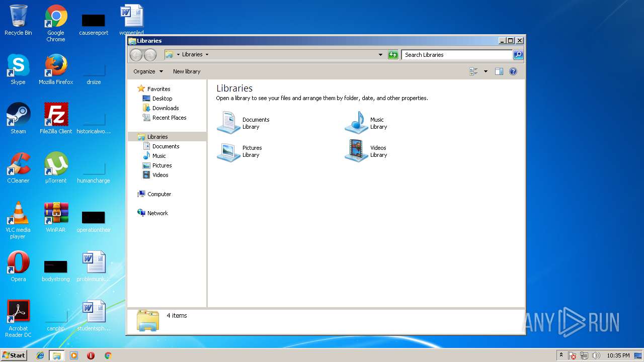Click the Forward navigation button

coord(150,55)
